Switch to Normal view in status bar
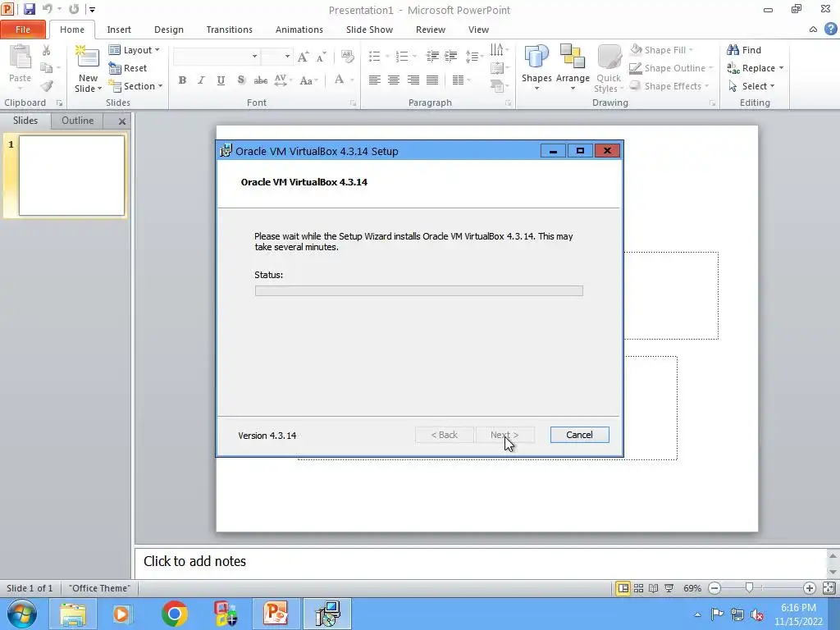Viewport: 840px width, 630px height. (x=623, y=588)
